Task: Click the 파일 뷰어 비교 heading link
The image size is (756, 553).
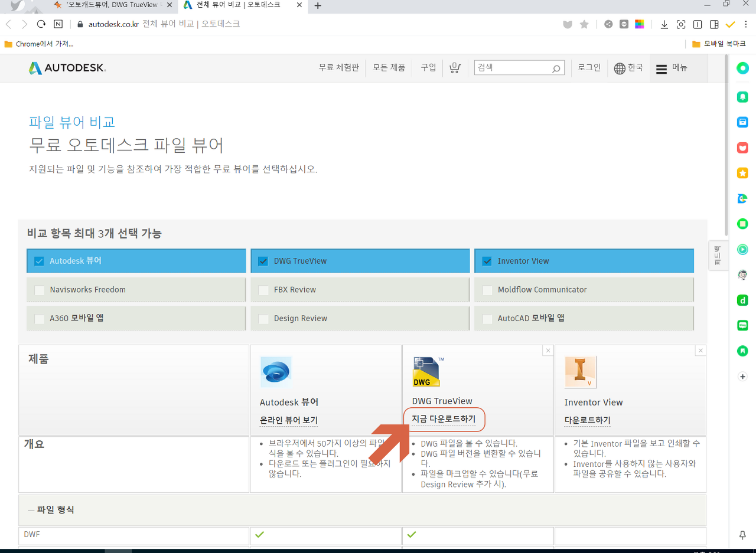Action: [x=72, y=122]
